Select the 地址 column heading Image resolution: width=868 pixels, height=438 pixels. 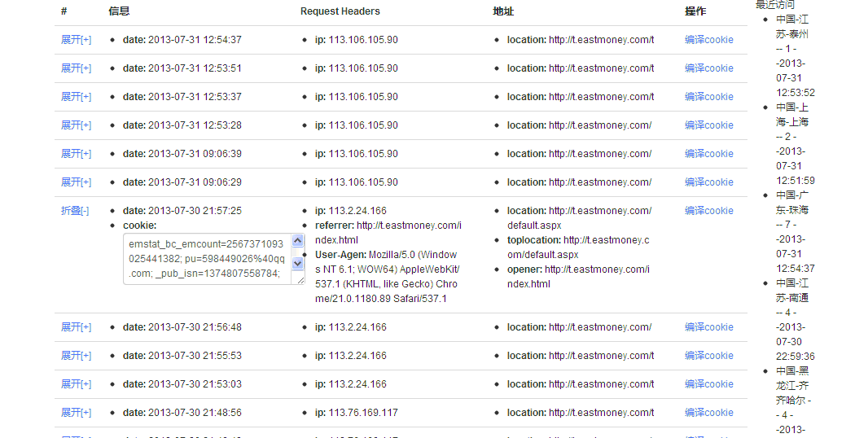coord(503,11)
